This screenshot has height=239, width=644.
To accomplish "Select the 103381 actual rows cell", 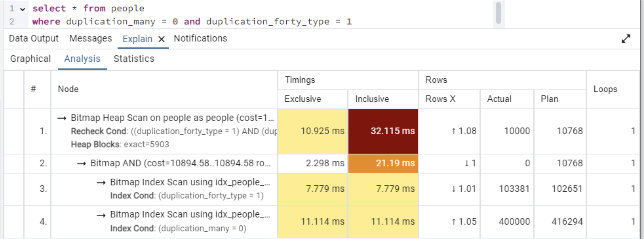I will point(507,189).
